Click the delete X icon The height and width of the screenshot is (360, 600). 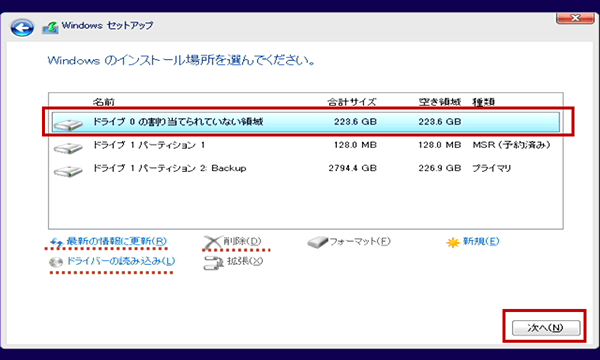[212, 243]
